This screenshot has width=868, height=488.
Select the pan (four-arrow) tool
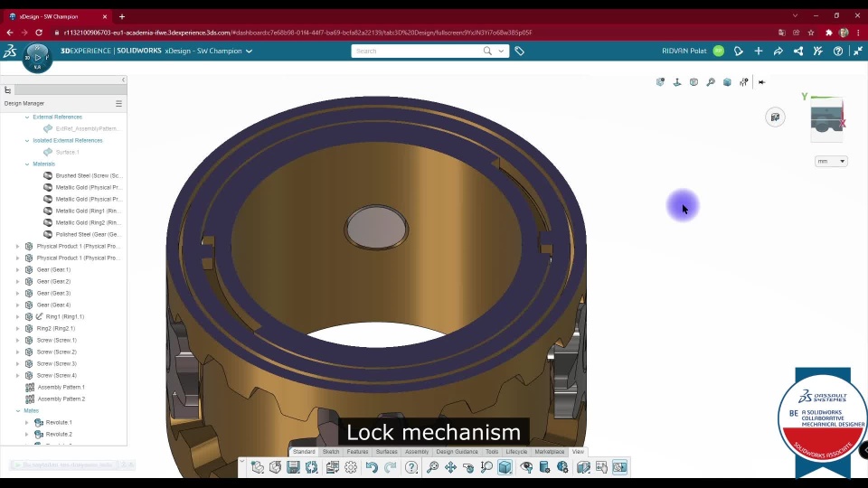450,467
